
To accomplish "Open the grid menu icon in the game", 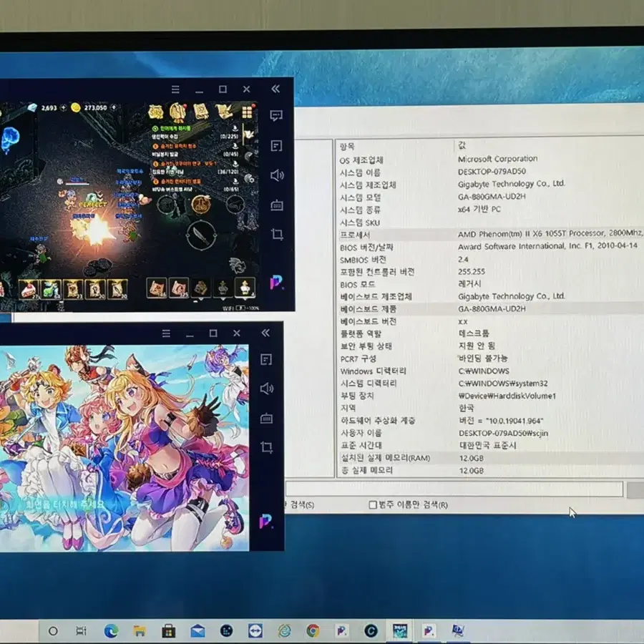I will pyautogui.click(x=248, y=112).
